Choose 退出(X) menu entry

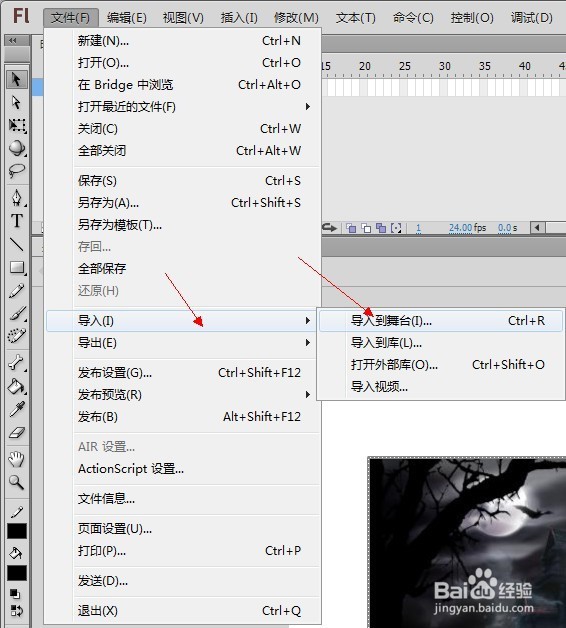[183, 611]
